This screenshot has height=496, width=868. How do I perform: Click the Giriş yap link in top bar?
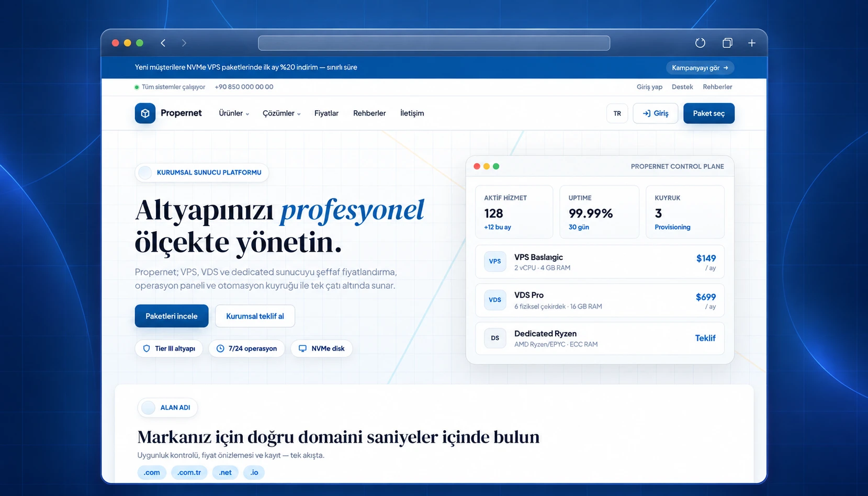point(649,87)
